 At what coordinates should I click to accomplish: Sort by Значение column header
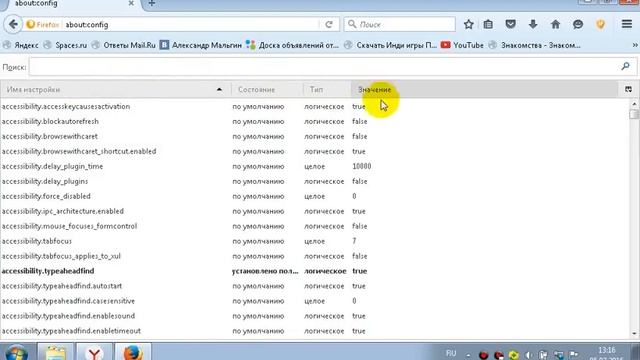coord(485,89)
